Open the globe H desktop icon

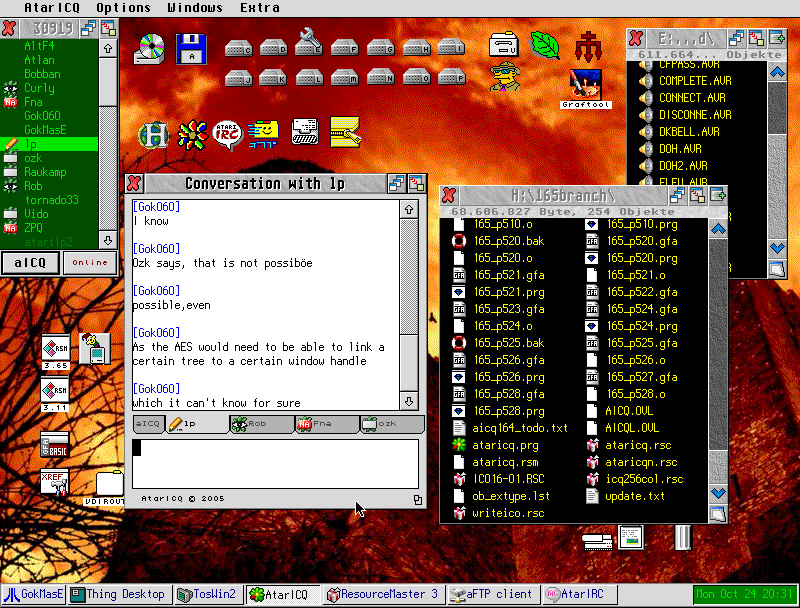(x=154, y=135)
